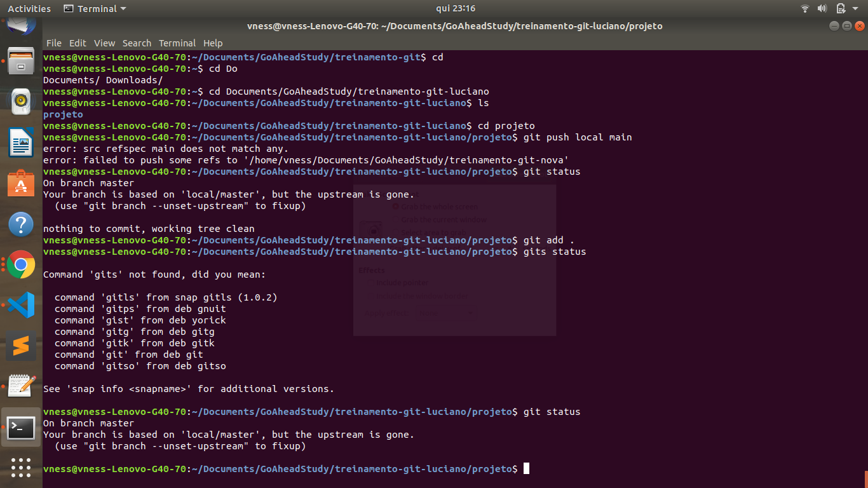Click Activities in the top bar
Viewport: 868px width, 488px height.
click(x=29, y=8)
